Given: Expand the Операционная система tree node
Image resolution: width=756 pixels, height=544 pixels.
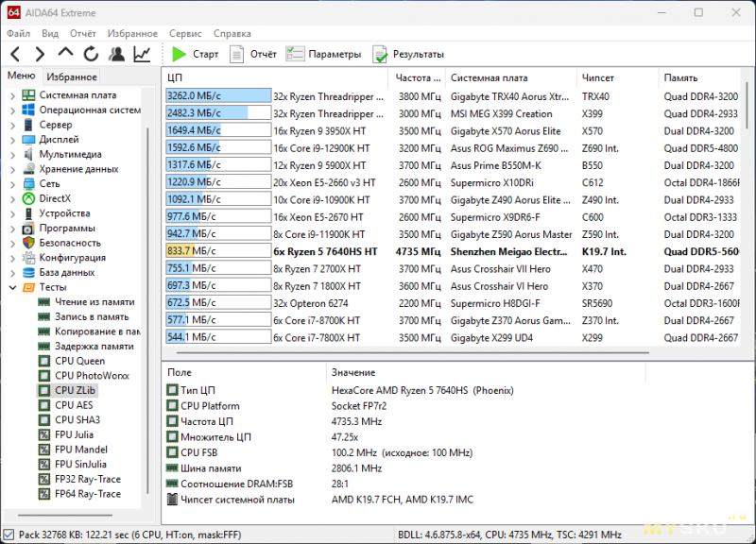Looking at the screenshot, I should (12, 110).
